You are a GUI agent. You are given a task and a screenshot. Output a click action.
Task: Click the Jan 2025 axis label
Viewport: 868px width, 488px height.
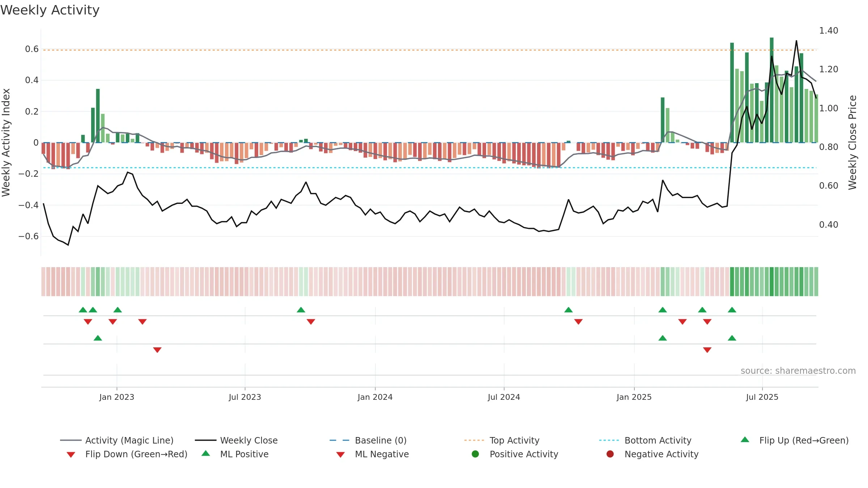click(634, 397)
